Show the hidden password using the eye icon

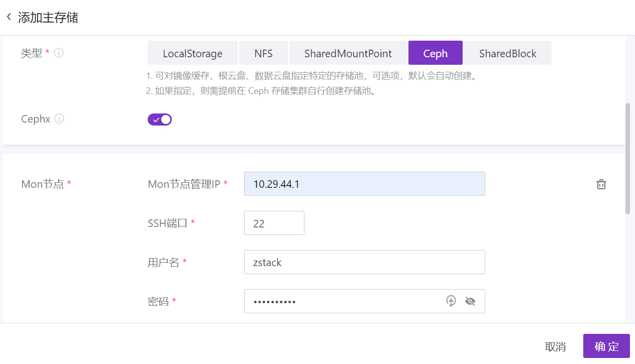point(470,301)
